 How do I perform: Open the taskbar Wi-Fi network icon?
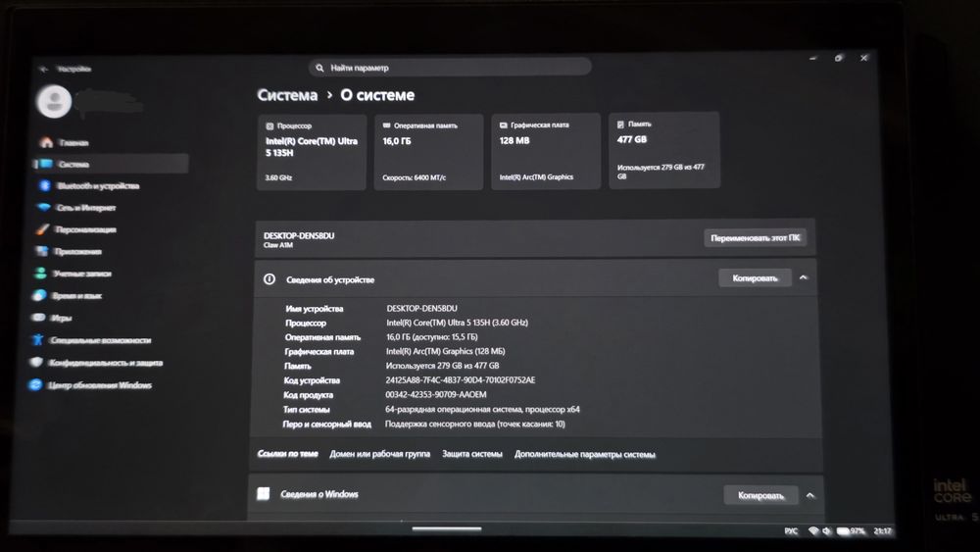click(x=813, y=530)
